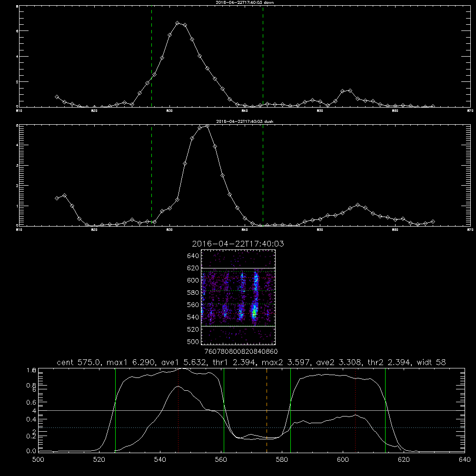
Task: Click the orange dashed center line in the profile plot
Action: (x=267, y=410)
